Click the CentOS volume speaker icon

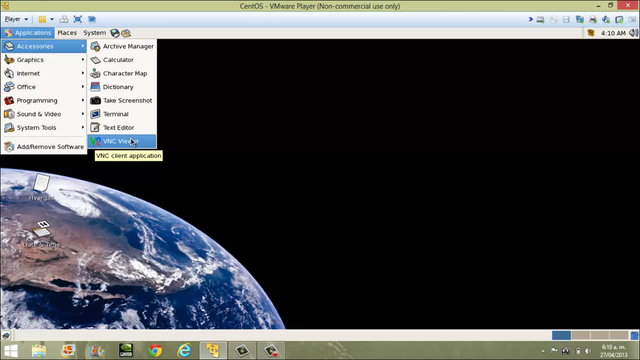coord(633,33)
